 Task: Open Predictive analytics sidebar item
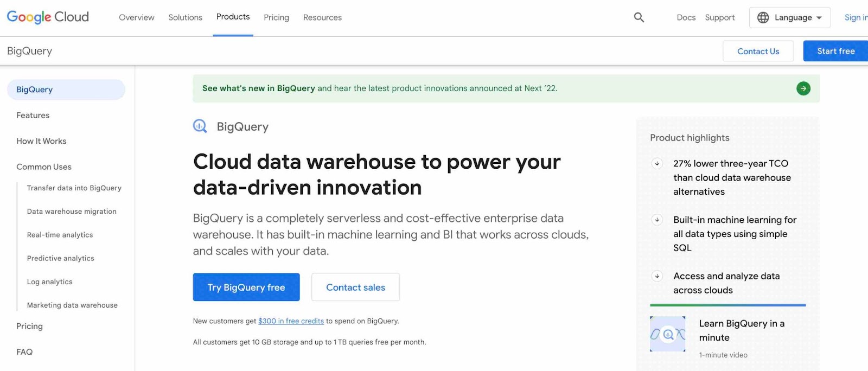(61, 258)
